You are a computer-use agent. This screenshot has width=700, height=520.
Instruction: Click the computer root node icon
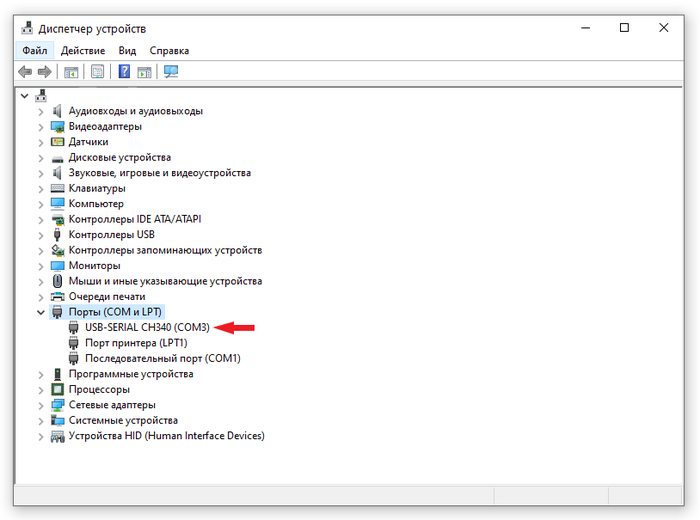41,96
